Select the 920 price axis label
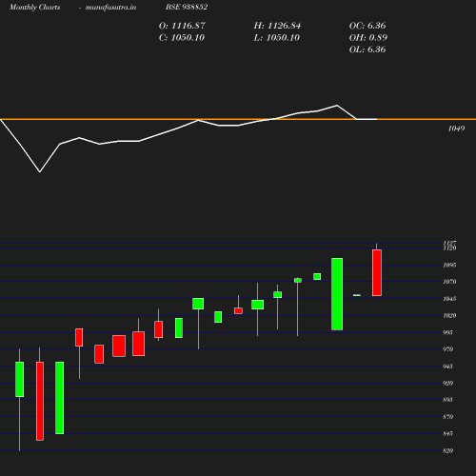This screenshot has height=476, width=476. coord(447,384)
